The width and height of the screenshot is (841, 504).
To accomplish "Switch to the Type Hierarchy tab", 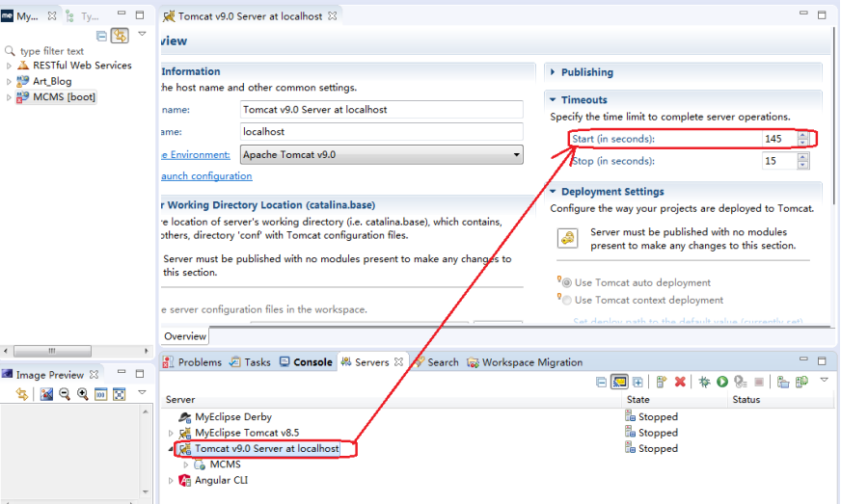I will point(83,16).
